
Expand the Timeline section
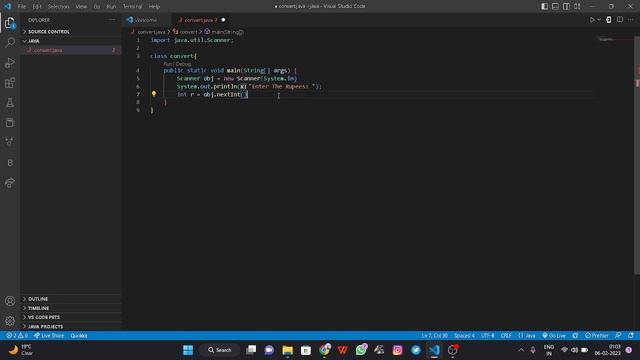tap(71, 308)
